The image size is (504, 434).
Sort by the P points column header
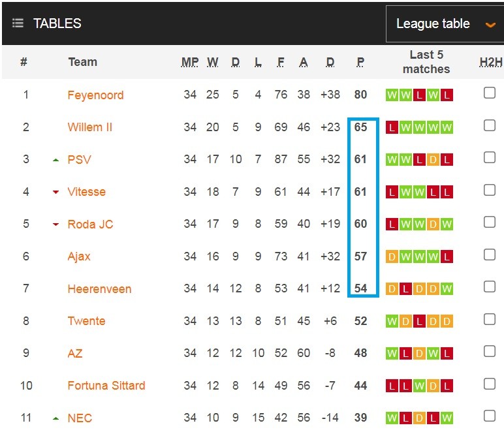(360, 62)
